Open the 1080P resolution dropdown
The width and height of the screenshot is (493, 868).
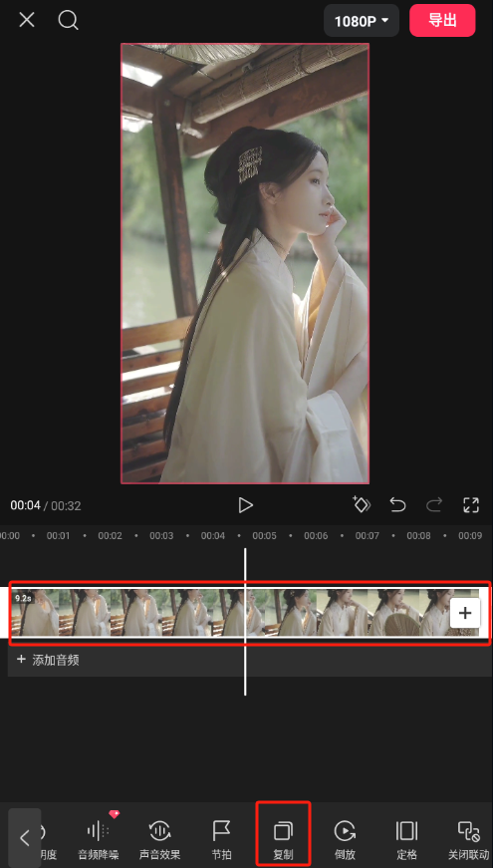pyautogui.click(x=362, y=21)
